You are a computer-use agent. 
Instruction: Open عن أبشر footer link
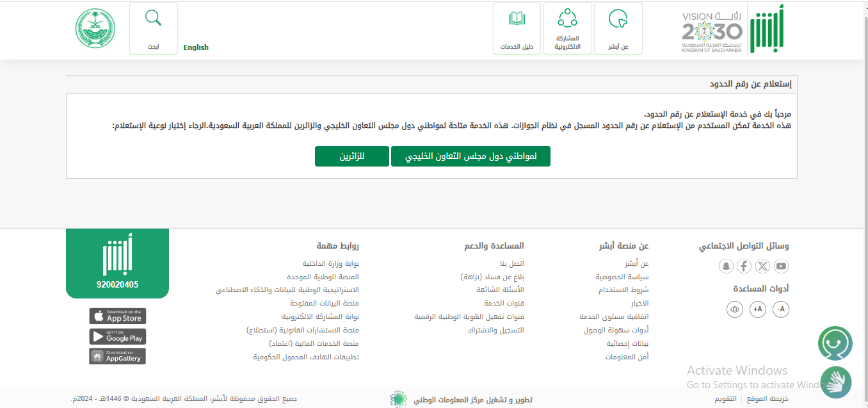tap(637, 263)
